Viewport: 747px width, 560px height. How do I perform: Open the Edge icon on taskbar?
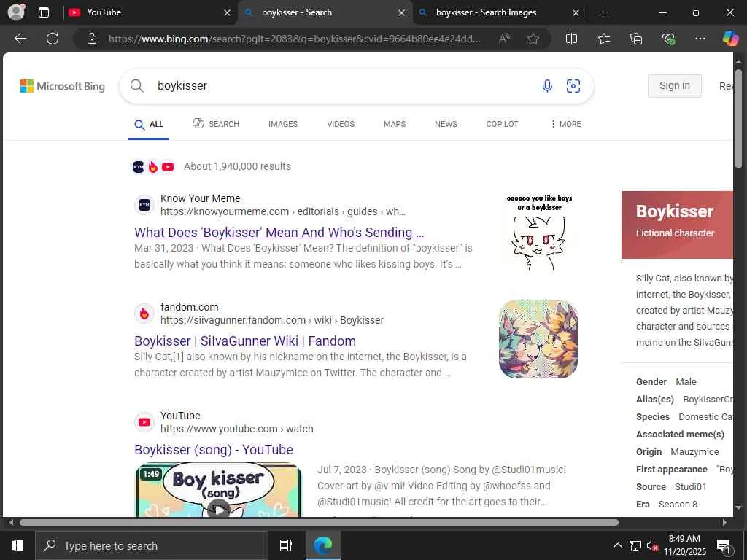(x=322, y=545)
